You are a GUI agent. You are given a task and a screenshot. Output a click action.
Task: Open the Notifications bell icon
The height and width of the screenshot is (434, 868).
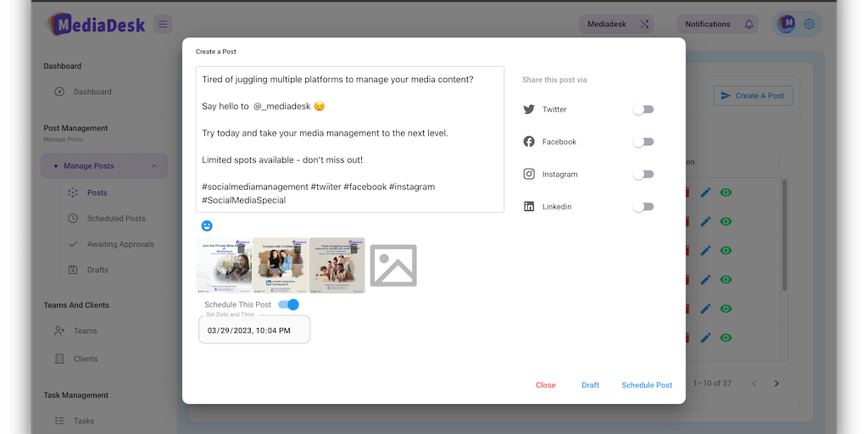tap(749, 25)
